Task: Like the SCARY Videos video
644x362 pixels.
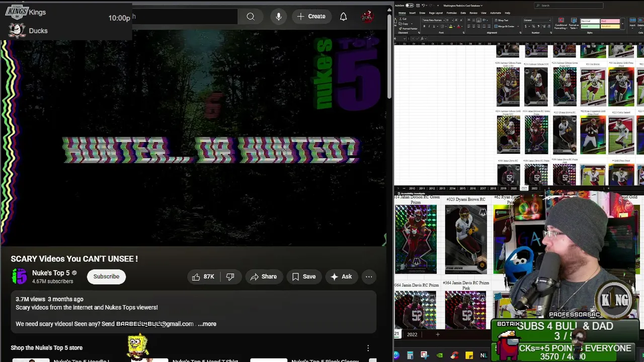Action: pos(203,277)
